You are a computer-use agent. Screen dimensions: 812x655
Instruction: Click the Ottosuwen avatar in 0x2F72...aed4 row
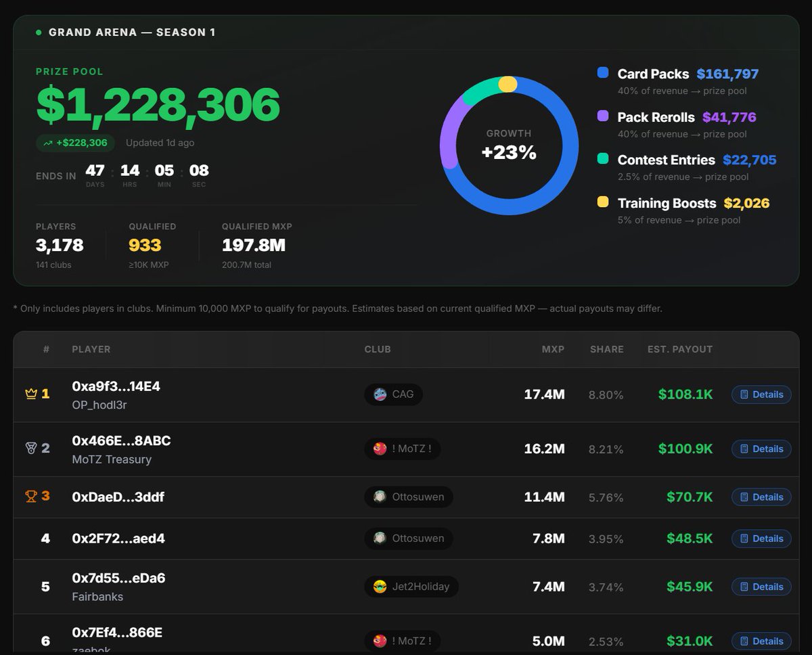point(380,539)
